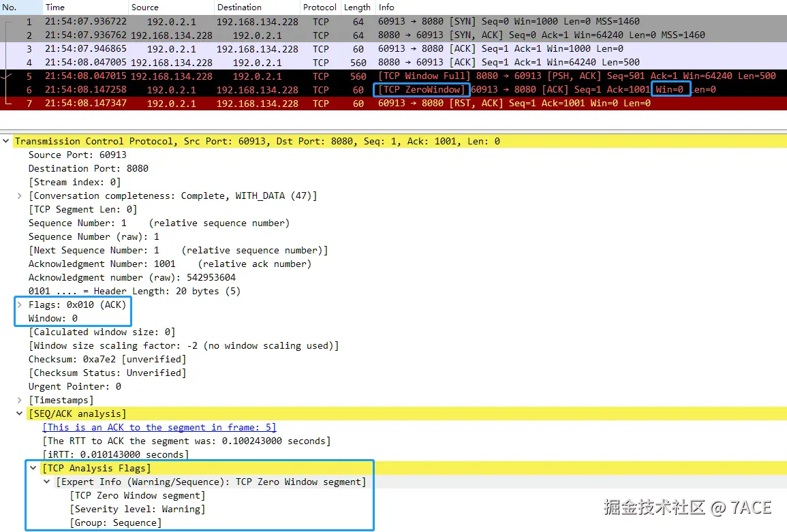The height and width of the screenshot is (532, 787).
Task: Select packet 2, the SYN, ACK segment
Action: (394, 35)
